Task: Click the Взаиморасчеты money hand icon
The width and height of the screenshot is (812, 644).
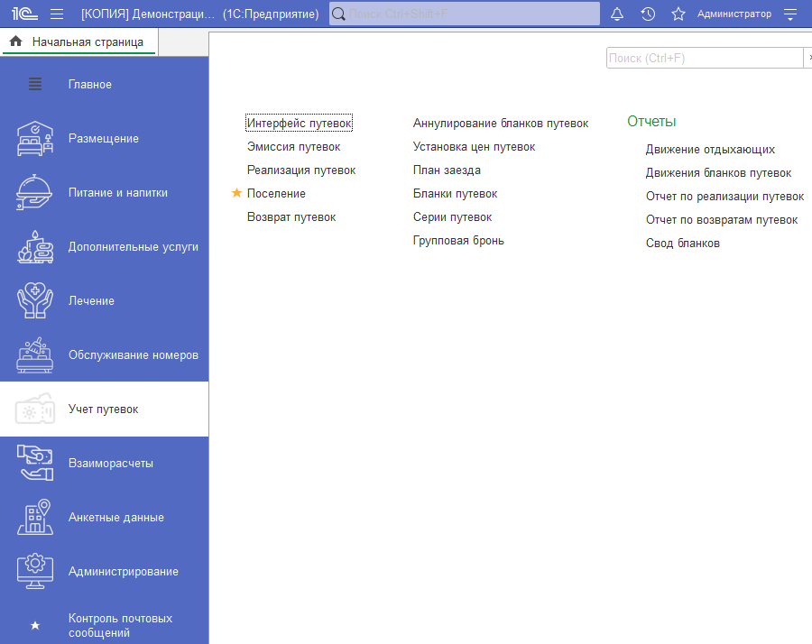Action: 35,464
